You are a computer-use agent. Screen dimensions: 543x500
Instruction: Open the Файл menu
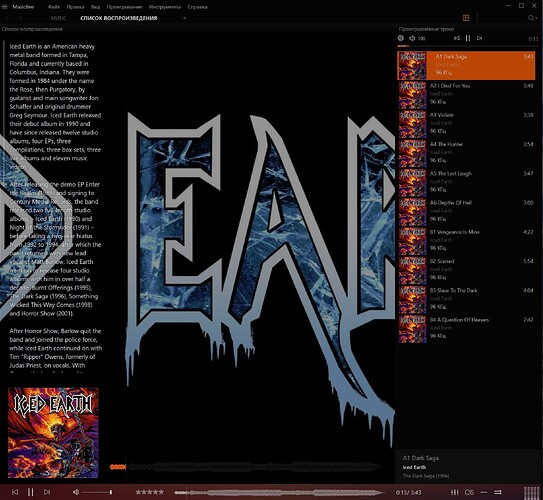tap(54, 7)
